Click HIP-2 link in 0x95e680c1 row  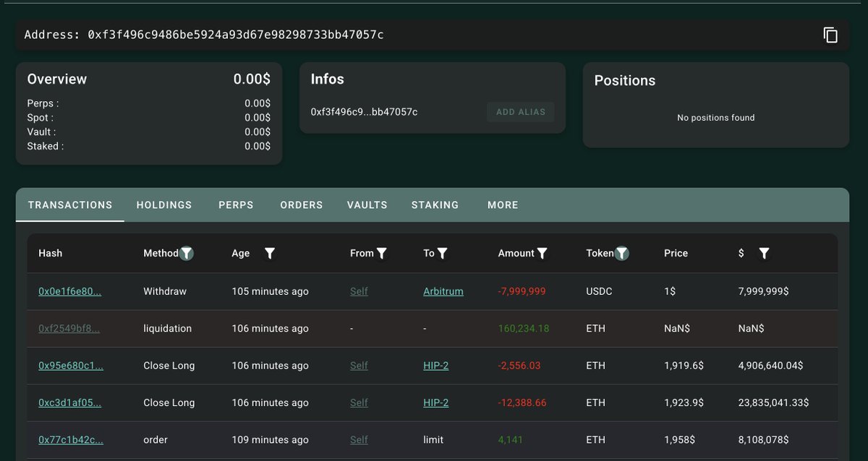[435, 366]
